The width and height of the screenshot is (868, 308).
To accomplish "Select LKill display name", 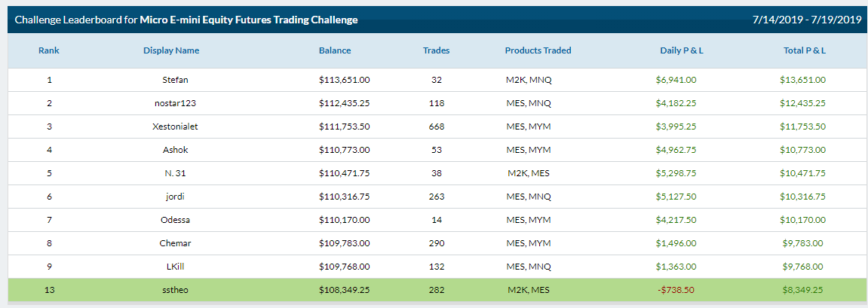I will click(175, 266).
